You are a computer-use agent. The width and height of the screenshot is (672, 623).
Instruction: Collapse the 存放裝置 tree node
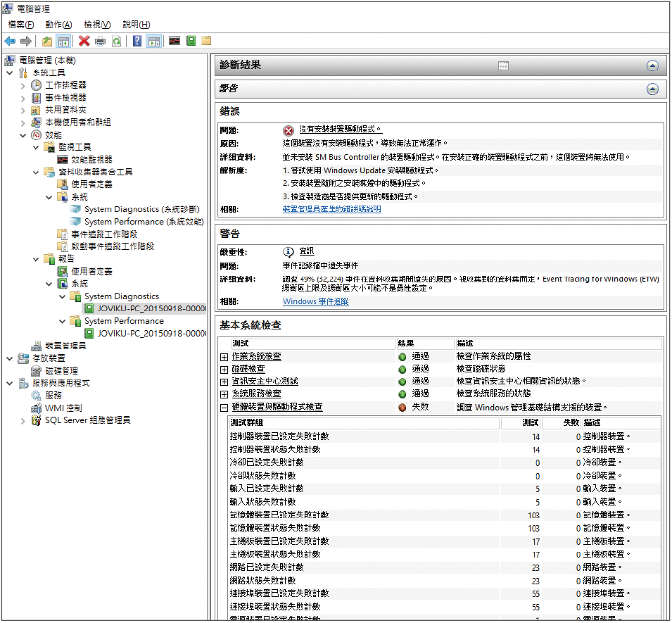[x=9, y=358]
